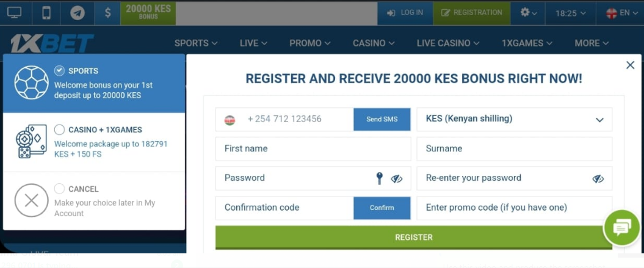Open the dollar sign payments icon
Screen dimensions: 644x268
(107, 12)
